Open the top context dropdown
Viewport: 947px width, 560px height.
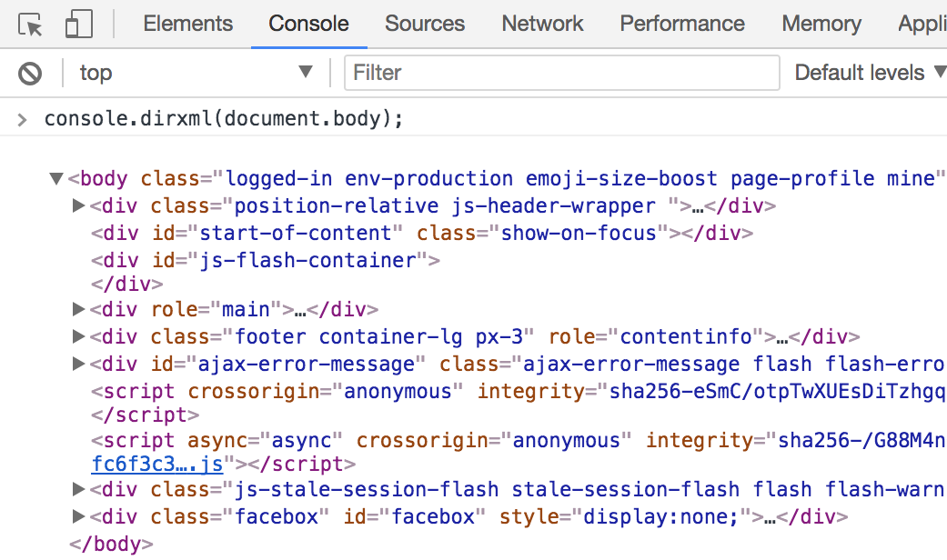pos(196,73)
